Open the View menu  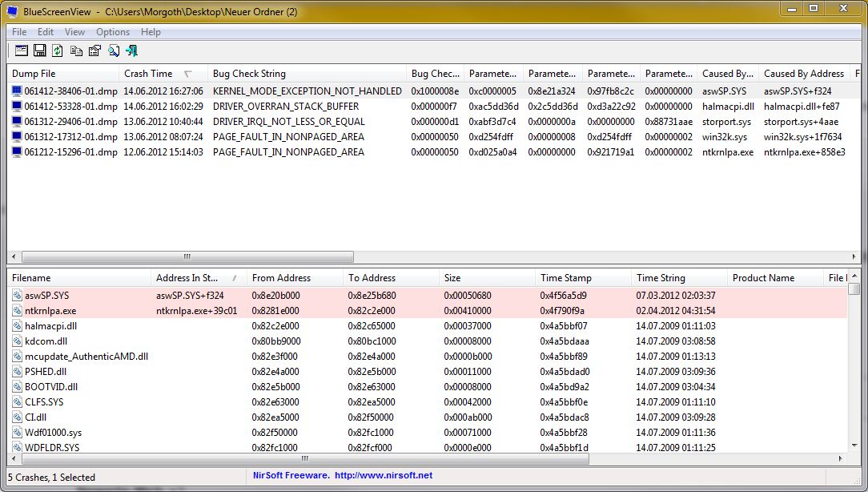point(74,31)
